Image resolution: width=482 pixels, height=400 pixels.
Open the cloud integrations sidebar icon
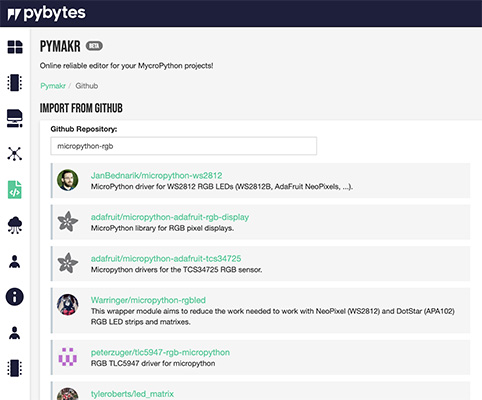(15, 225)
